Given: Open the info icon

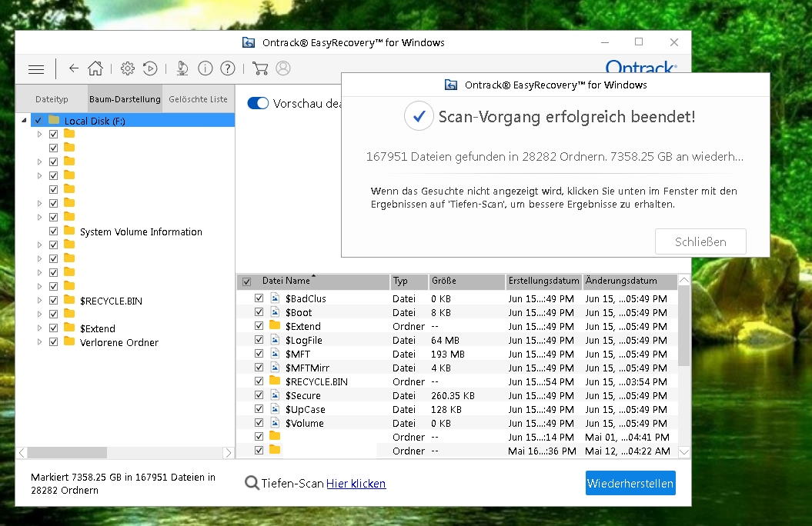Looking at the screenshot, I should pyautogui.click(x=206, y=68).
